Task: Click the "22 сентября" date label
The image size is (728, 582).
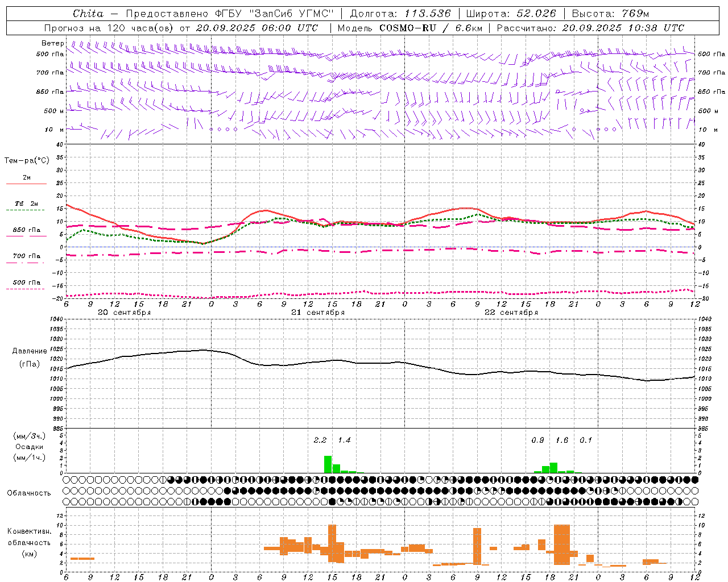Action: tap(511, 313)
